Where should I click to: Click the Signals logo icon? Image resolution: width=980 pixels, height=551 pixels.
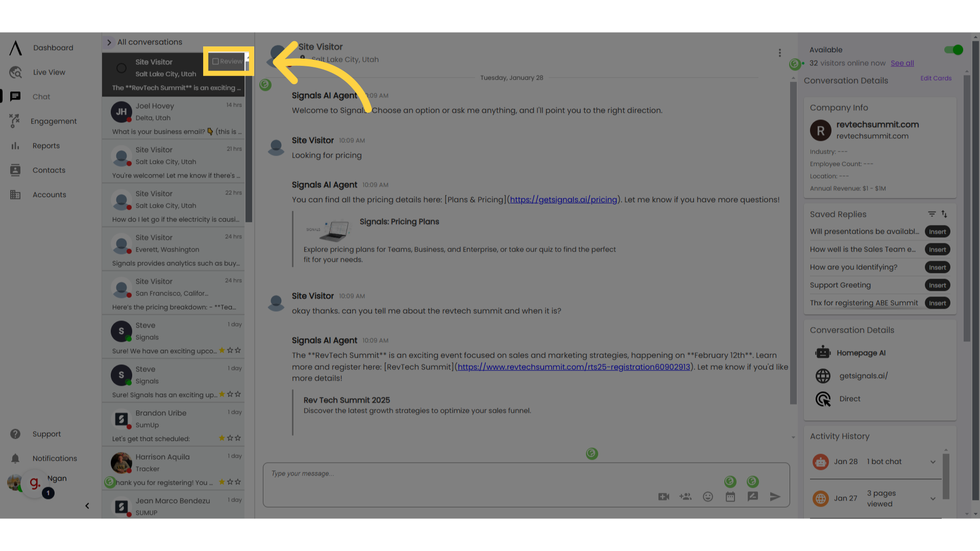[15, 48]
